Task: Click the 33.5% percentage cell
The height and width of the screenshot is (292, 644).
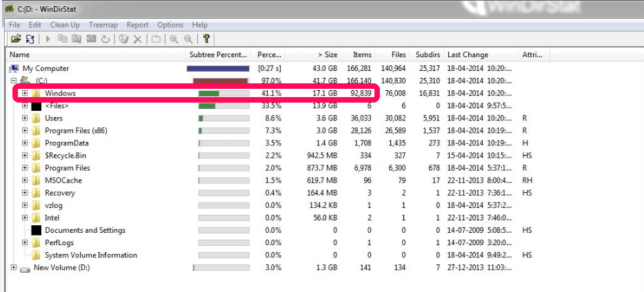Action: [272, 106]
